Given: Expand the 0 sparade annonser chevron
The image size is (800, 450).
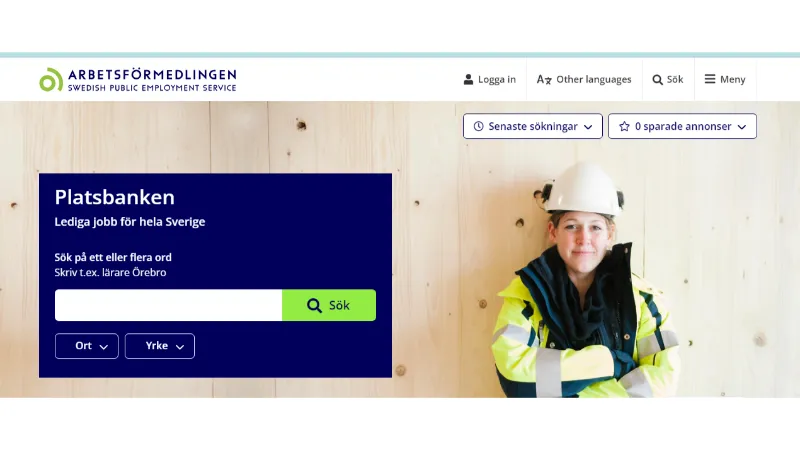Looking at the screenshot, I should [x=742, y=127].
